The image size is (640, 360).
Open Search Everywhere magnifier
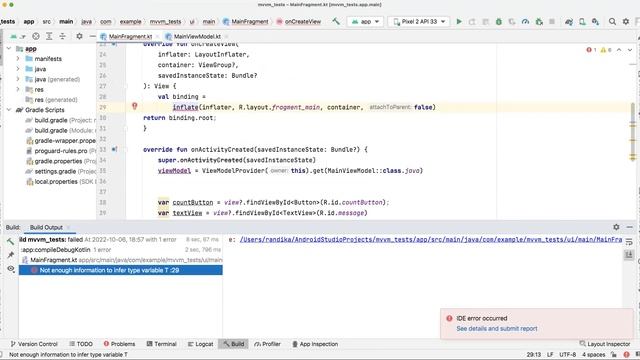click(x=612, y=22)
